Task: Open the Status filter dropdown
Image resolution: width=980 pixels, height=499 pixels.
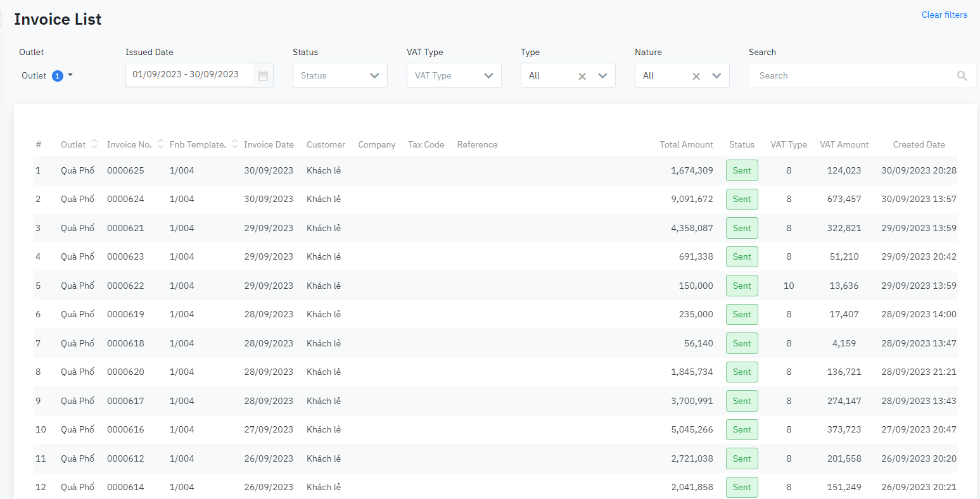Action: pos(340,75)
